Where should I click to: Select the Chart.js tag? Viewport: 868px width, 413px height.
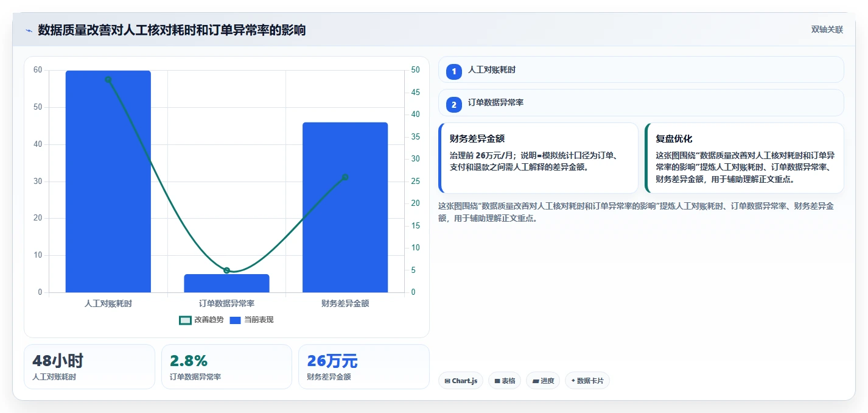pos(461,381)
